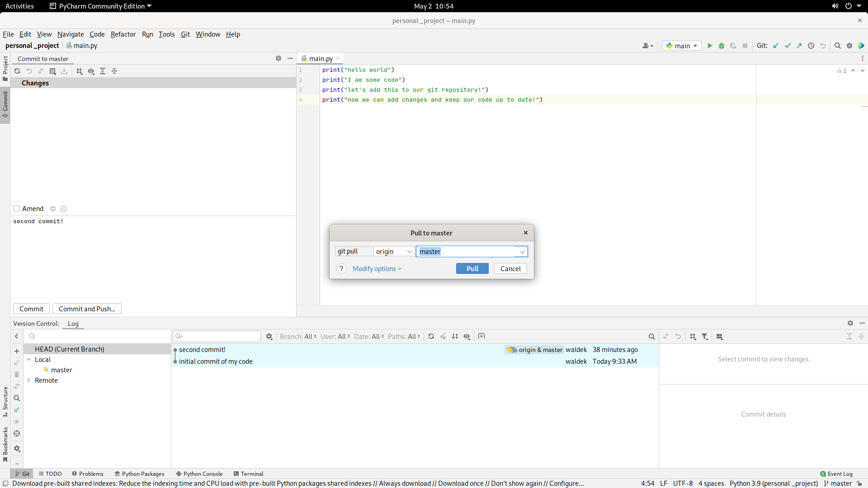Open Python Packages tool window
Image resolution: width=868 pixels, height=488 pixels.
pyautogui.click(x=139, y=474)
